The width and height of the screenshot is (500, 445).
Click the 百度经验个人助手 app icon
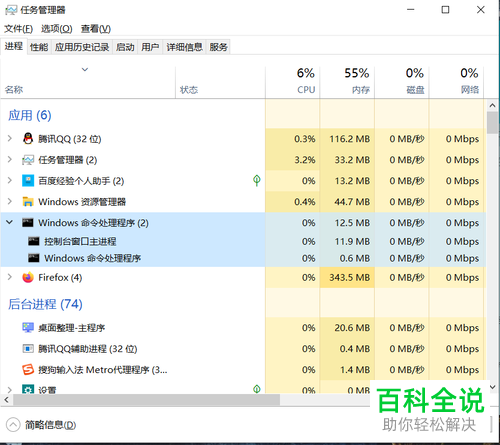click(28, 181)
